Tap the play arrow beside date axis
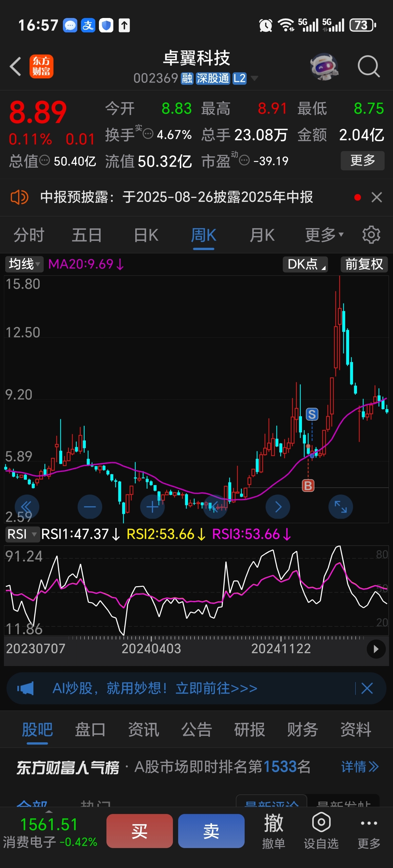 point(376,649)
